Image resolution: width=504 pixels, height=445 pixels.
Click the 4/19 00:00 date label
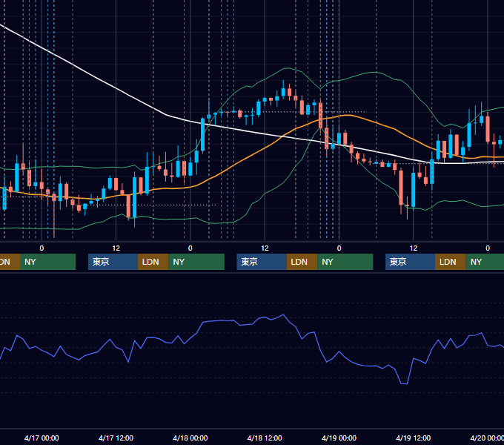pyautogui.click(x=339, y=438)
